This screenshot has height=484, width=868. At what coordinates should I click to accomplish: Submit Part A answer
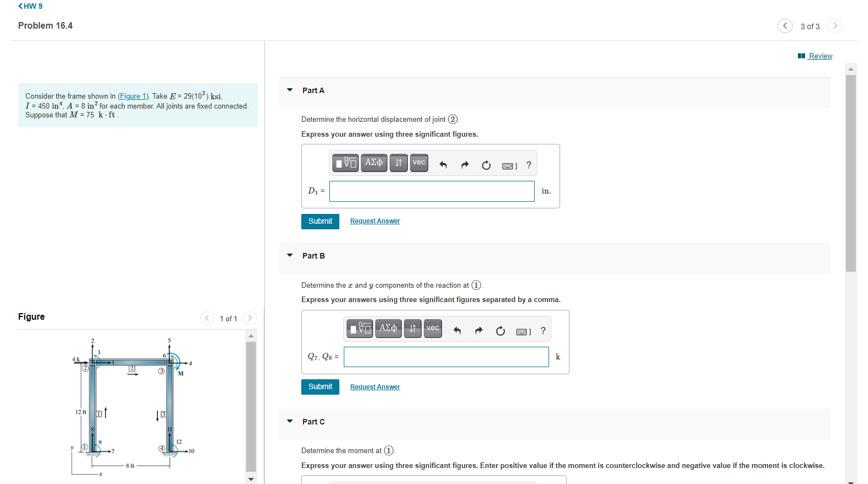320,221
